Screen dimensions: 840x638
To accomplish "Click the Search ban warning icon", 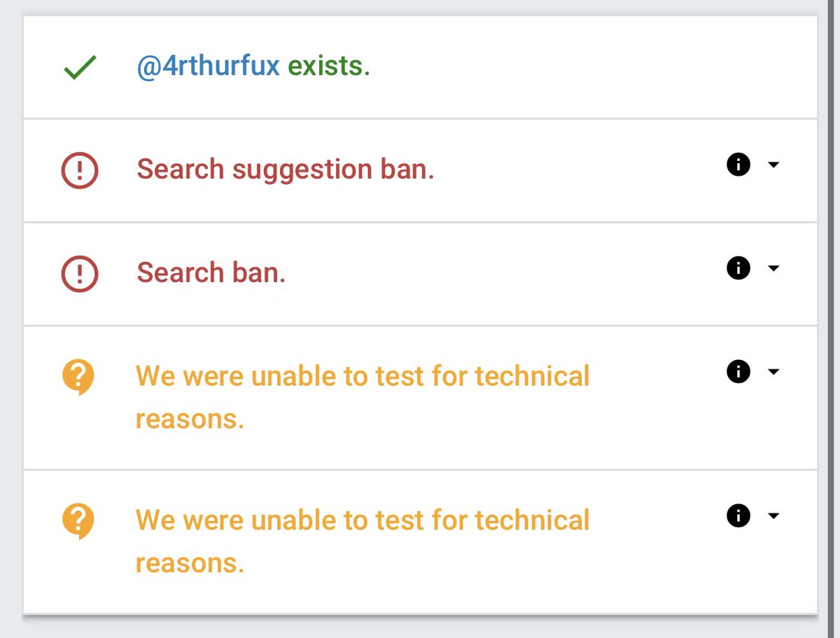I will click(80, 273).
